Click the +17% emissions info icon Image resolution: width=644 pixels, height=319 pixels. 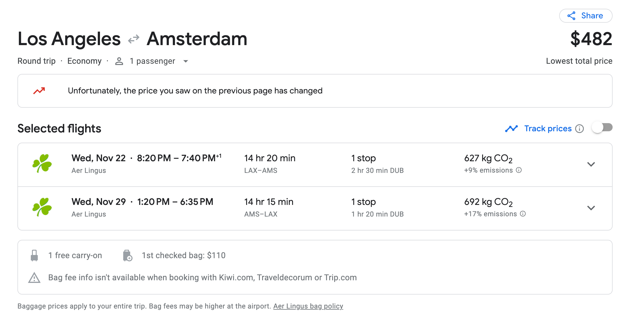(x=523, y=214)
